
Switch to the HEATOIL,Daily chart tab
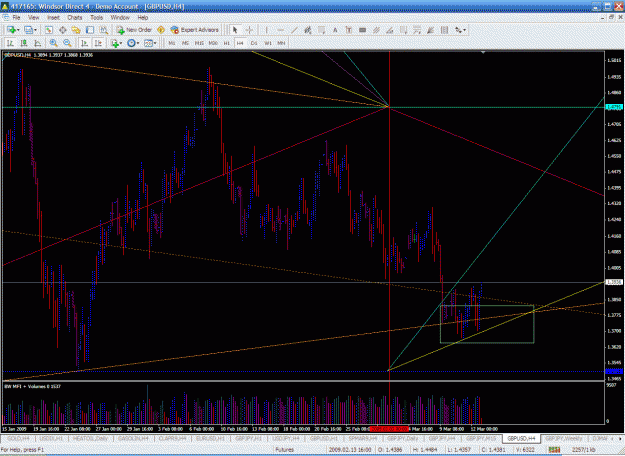[x=90, y=438]
